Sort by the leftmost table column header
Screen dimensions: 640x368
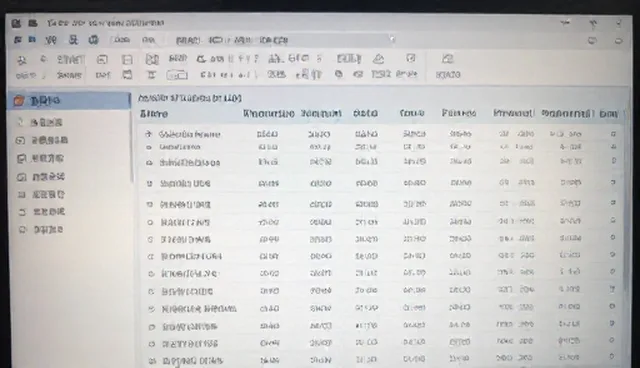click(154, 114)
